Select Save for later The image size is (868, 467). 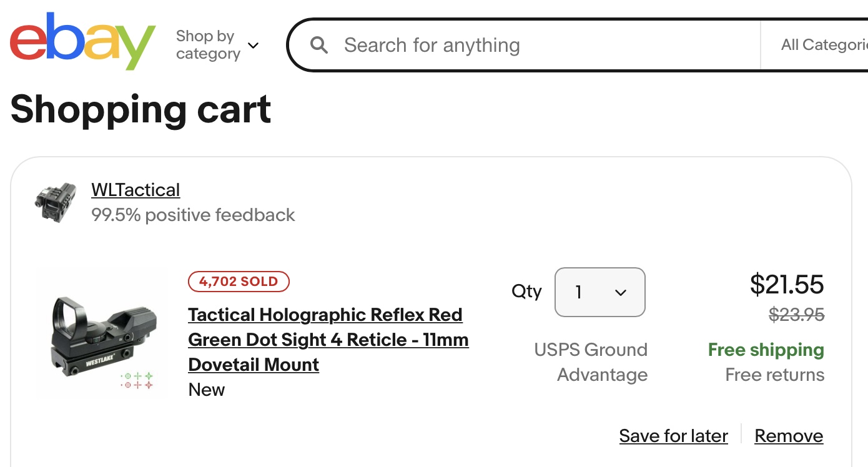(673, 436)
